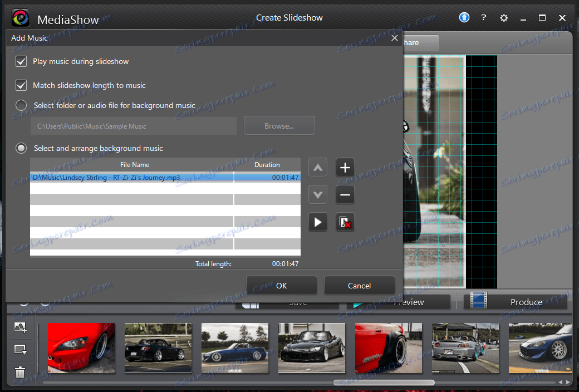Image resolution: width=579 pixels, height=392 pixels.
Task: Click OK to confirm music settings
Action: point(282,286)
